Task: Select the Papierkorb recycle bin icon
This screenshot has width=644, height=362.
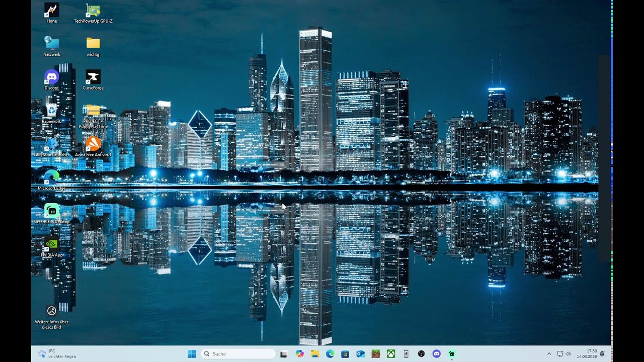Action: 52,113
